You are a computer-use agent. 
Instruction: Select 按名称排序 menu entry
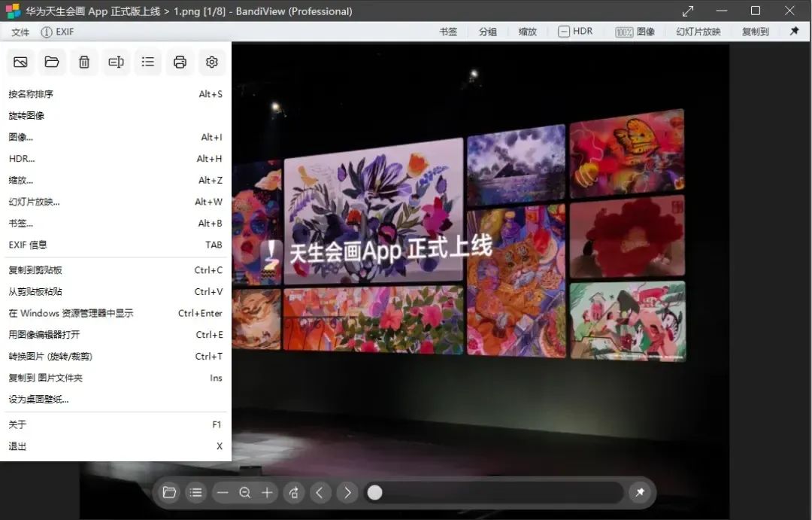[x=116, y=94]
